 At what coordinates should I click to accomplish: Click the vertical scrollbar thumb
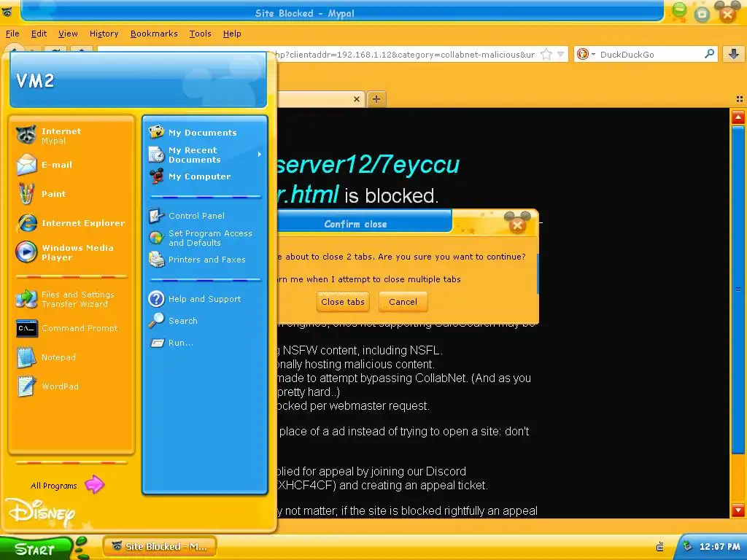coord(738,289)
